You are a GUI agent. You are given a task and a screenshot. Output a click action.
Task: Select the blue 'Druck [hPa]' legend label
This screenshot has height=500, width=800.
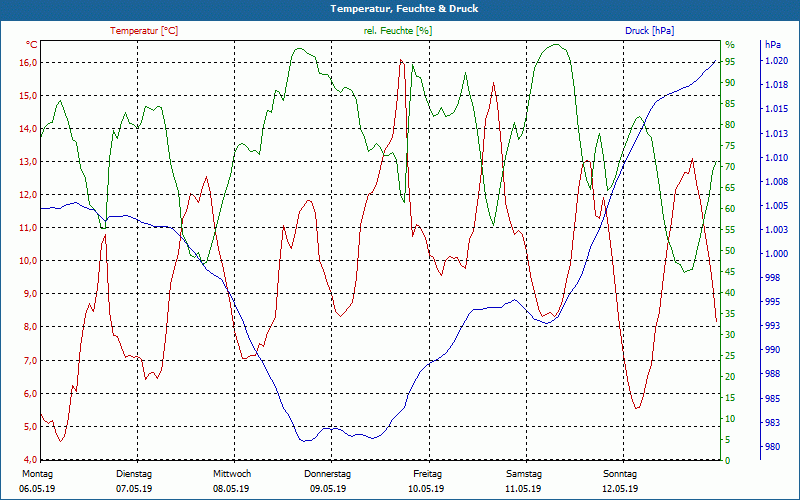[x=649, y=31]
